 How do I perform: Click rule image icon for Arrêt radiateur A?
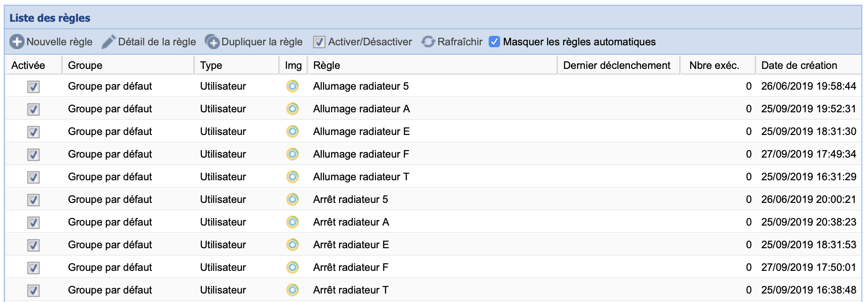click(292, 222)
